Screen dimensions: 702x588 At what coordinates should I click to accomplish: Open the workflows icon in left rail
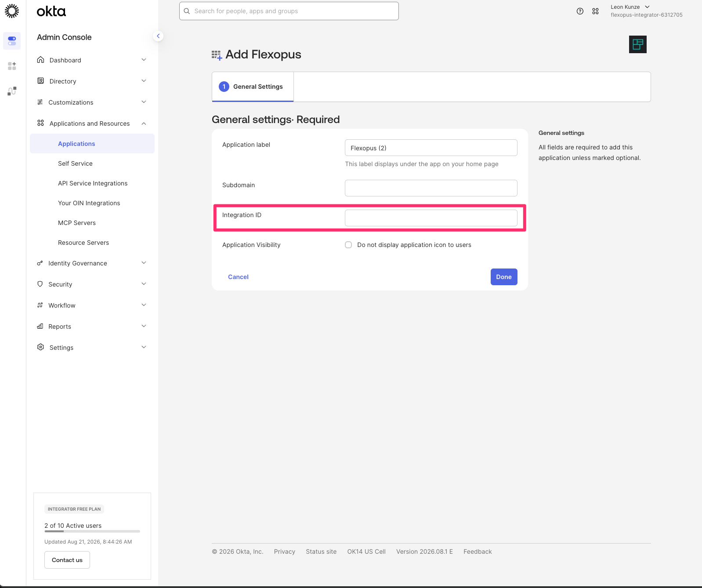12,91
